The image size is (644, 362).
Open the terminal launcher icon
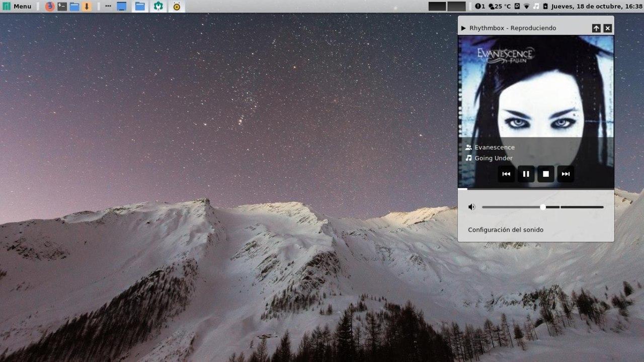click(62, 7)
